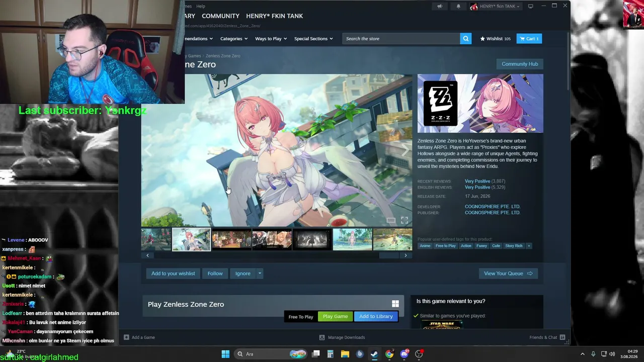This screenshot has width=644, height=362.
Task: Switch to Steam on the taskbar
Action: tap(374, 354)
